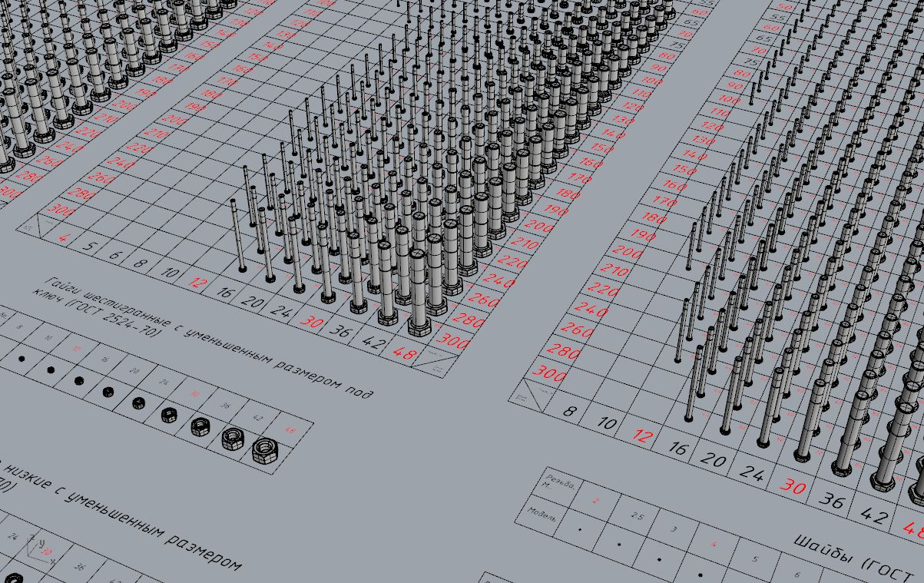Click '2.5' column header in washer table

pyautogui.click(x=638, y=515)
